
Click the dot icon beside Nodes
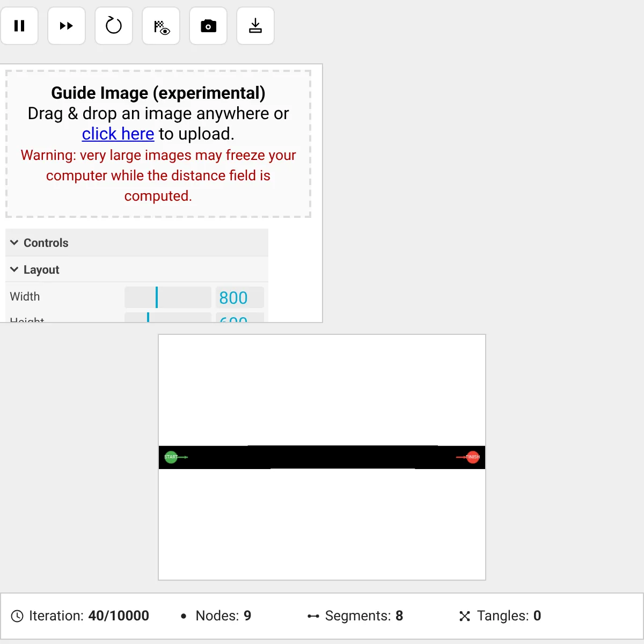coord(184,616)
